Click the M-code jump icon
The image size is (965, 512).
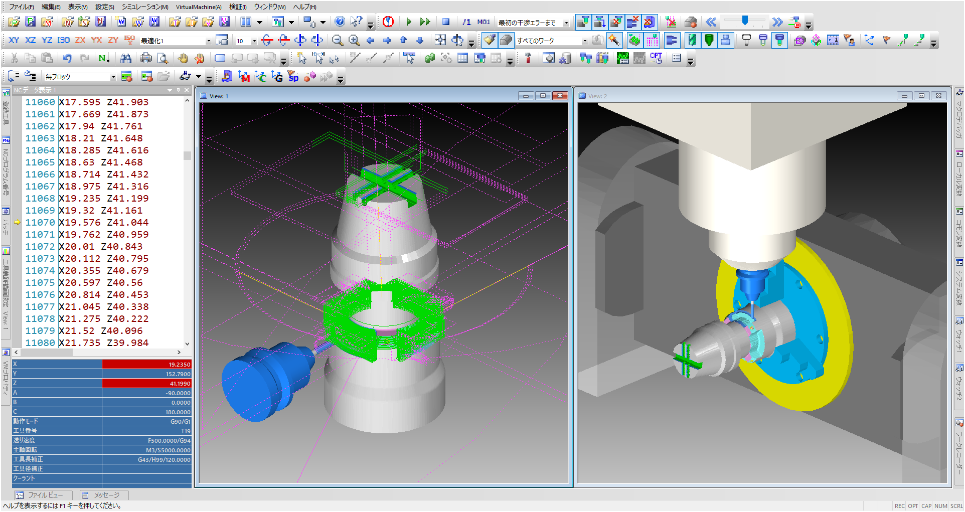[x=244, y=77]
